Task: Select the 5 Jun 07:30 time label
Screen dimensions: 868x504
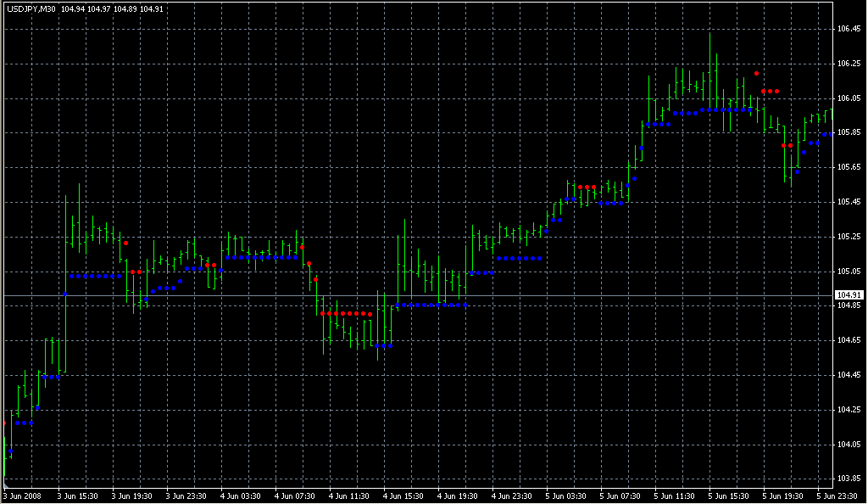Action: [620, 496]
